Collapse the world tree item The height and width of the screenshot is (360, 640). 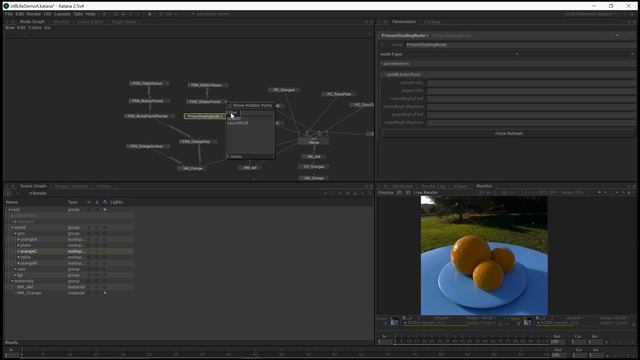click(x=12, y=227)
